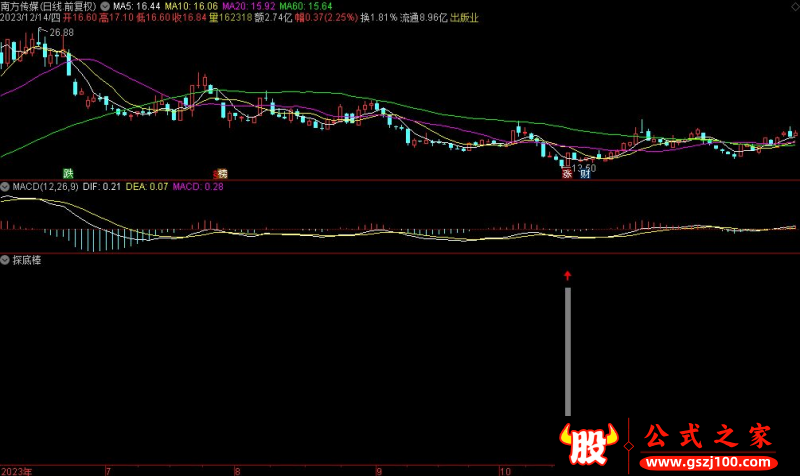Click the turnover amount 额2.74亿
The height and width of the screenshot is (476, 800).
coord(273,18)
